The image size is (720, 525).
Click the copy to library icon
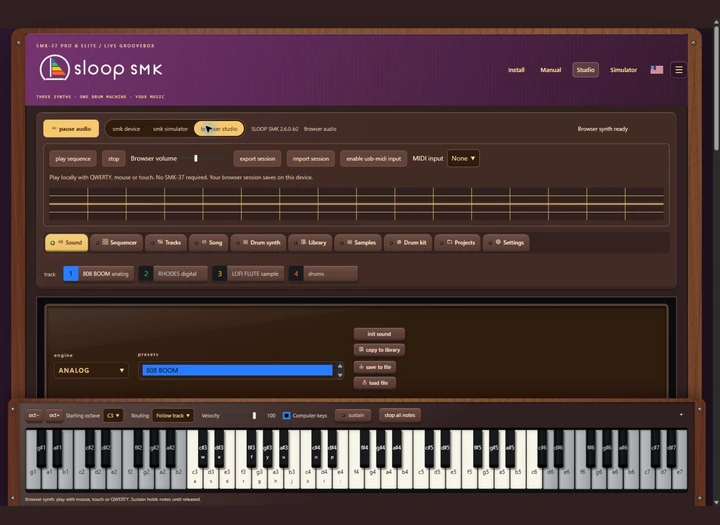tap(361, 349)
